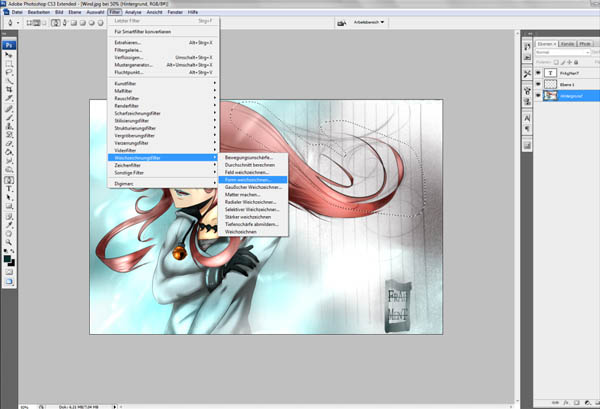
Task: Click the zoom percentage field in status bar
Action: point(26,407)
